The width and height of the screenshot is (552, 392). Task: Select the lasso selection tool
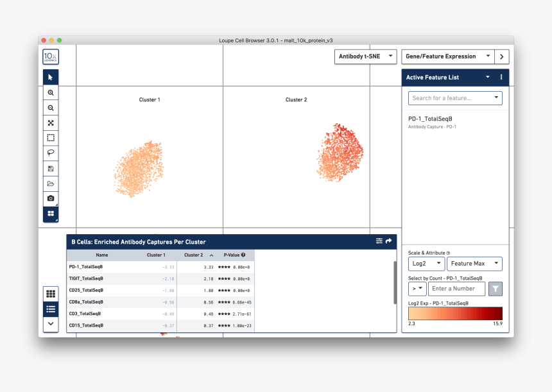point(51,153)
